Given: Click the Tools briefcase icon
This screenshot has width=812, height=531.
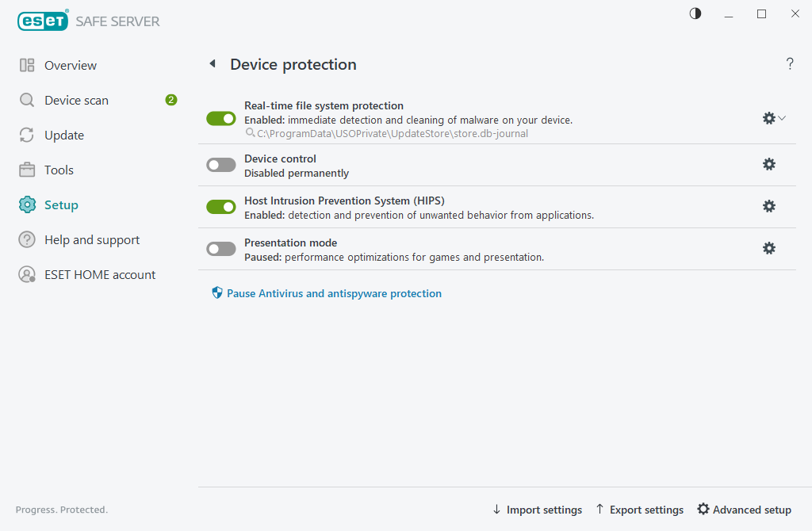Looking at the screenshot, I should (27, 170).
